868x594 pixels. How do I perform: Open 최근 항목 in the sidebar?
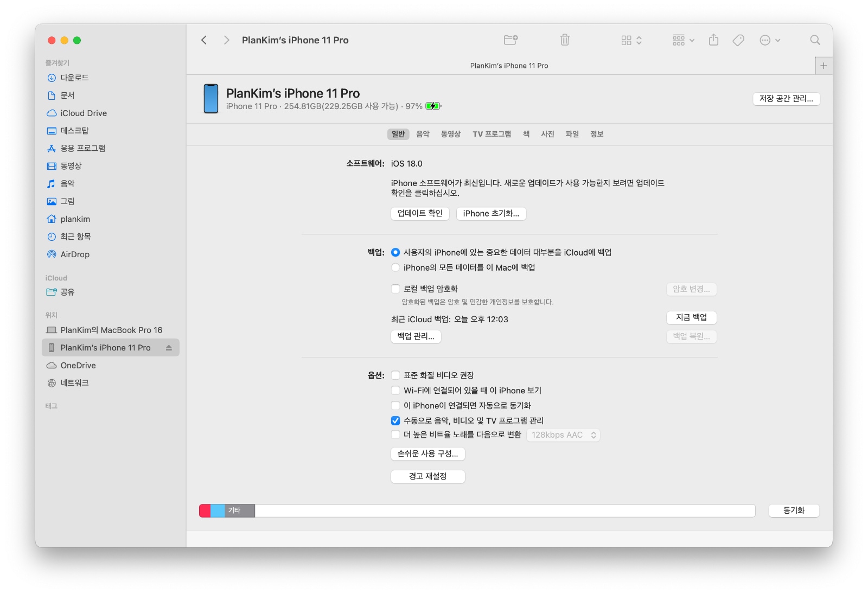click(x=75, y=237)
